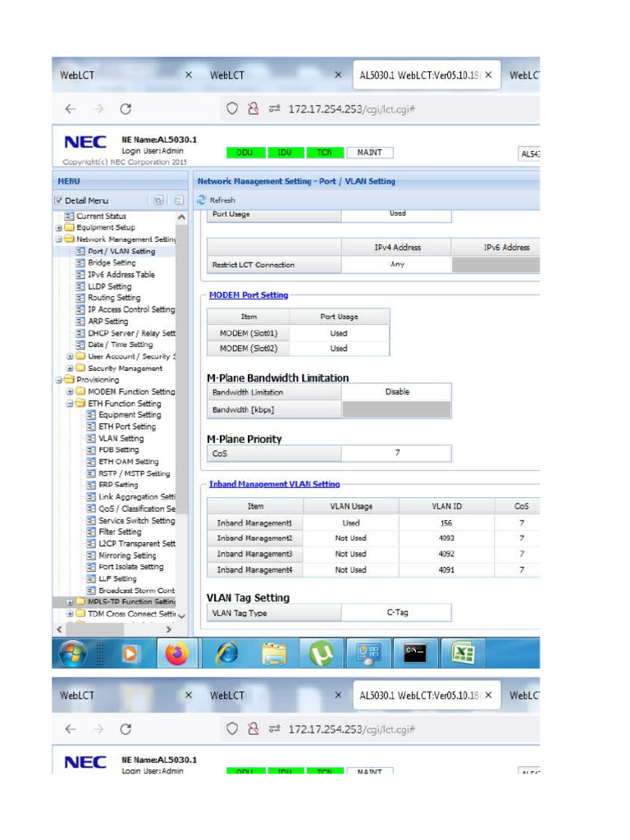The image size is (630, 840).
Task: Click the insecure connection lock icon in upper address bar
Action: point(253,109)
